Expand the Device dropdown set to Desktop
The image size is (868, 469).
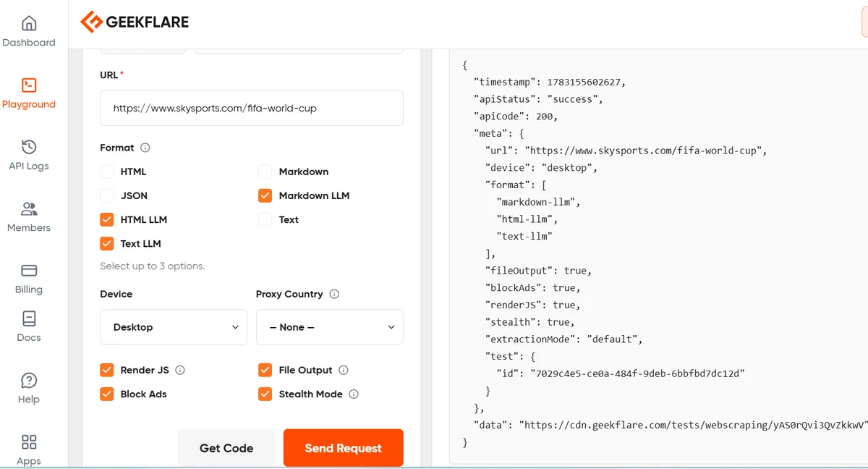174,327
